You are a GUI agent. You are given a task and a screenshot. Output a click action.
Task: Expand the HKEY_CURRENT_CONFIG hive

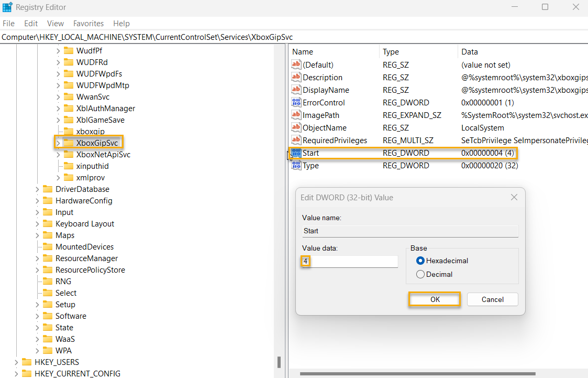[17, 374]
